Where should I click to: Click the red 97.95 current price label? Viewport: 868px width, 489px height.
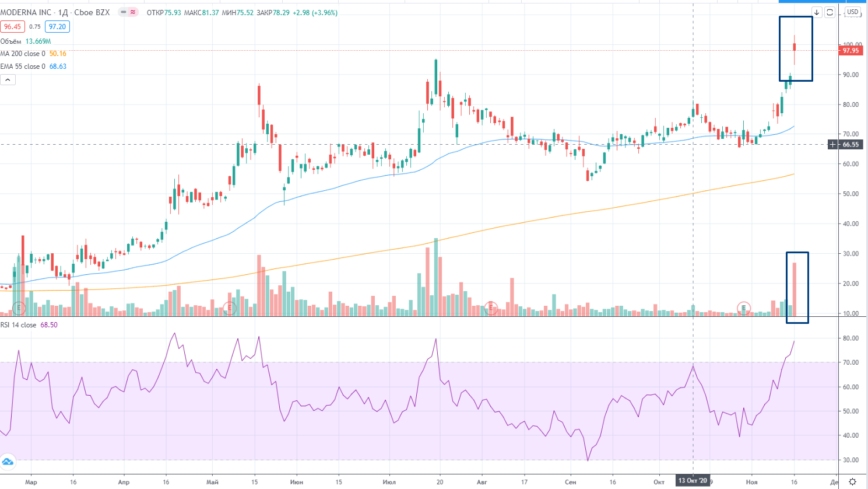click(851, 51)
